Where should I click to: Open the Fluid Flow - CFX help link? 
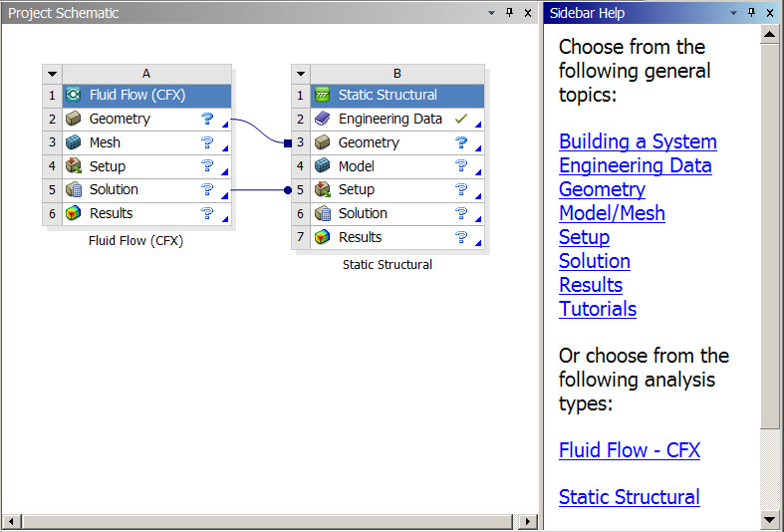click(x=629, y=450)
